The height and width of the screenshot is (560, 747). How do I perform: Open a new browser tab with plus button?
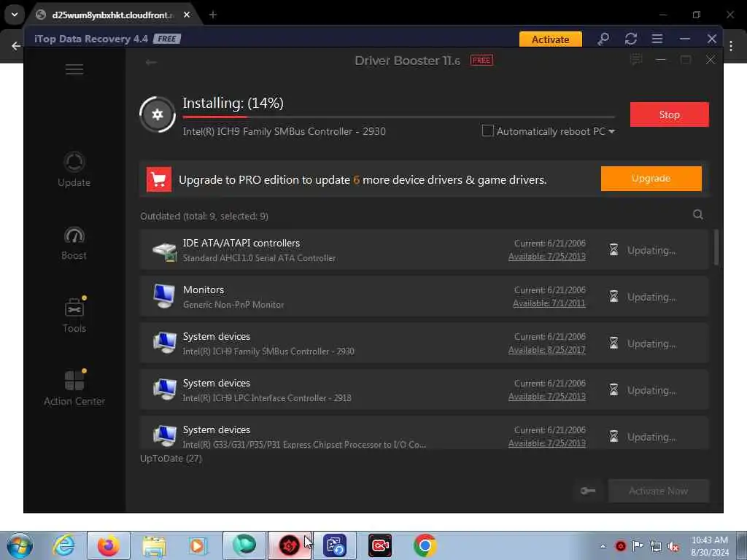pos(212,15)
